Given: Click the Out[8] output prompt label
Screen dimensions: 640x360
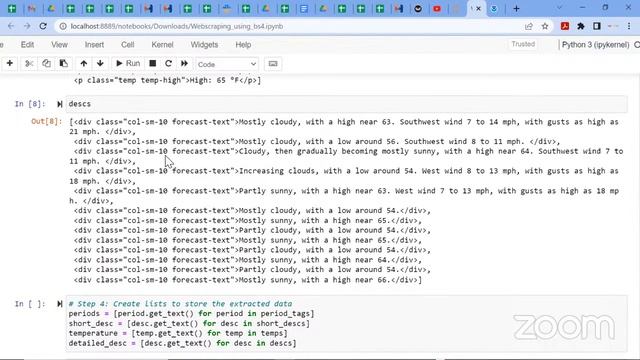Looking at the screenshot, I should pyautogui.click(x=47, y=122).
